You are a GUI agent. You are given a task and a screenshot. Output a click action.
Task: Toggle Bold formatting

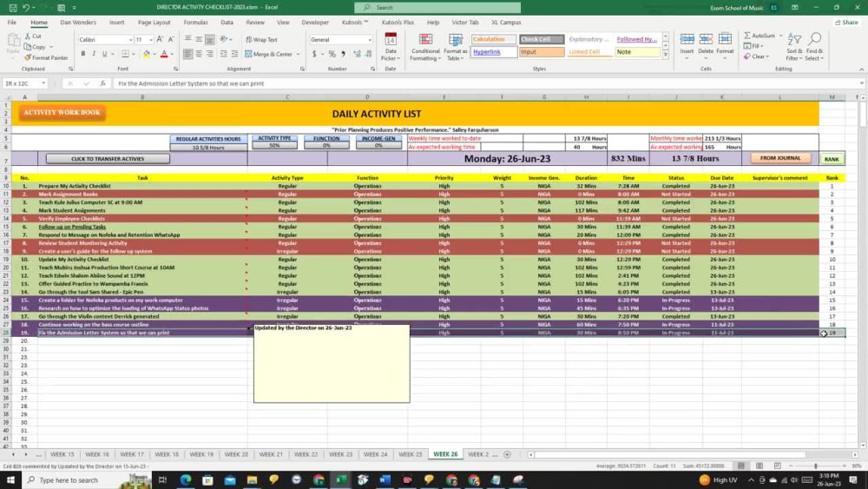pyautogui.click(x=83, y=54)
